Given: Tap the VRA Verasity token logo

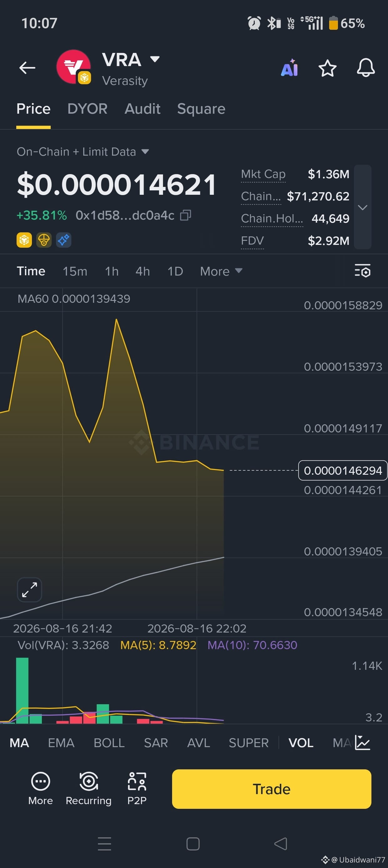Looking at the screenshot, I should pyautogui.click(x=74, y=67).
